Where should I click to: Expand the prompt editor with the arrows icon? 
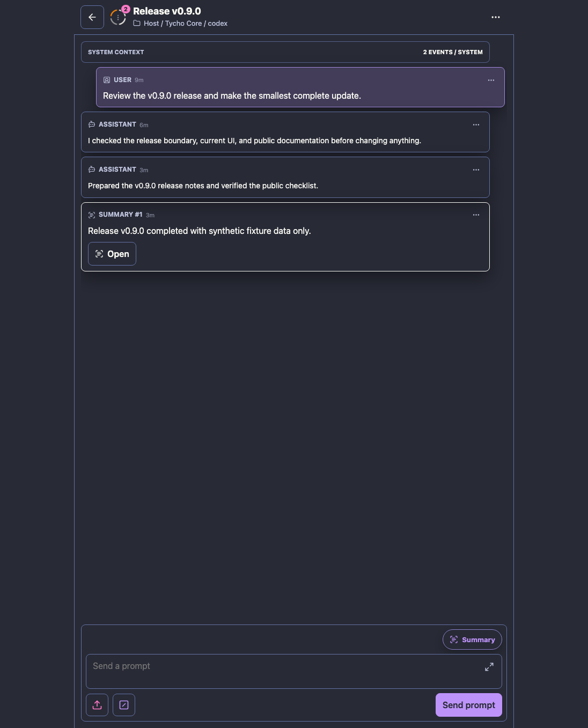coord(489,667)
